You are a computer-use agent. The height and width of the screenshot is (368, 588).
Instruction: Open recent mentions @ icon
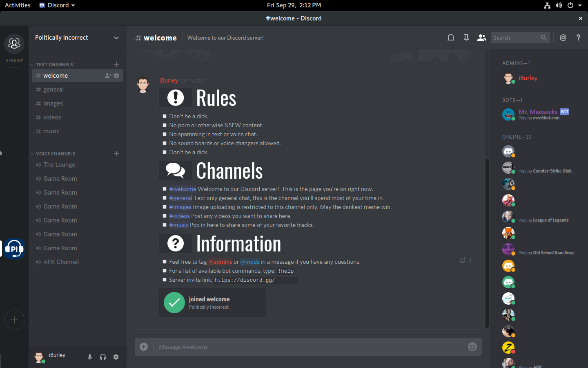[563, 38]
